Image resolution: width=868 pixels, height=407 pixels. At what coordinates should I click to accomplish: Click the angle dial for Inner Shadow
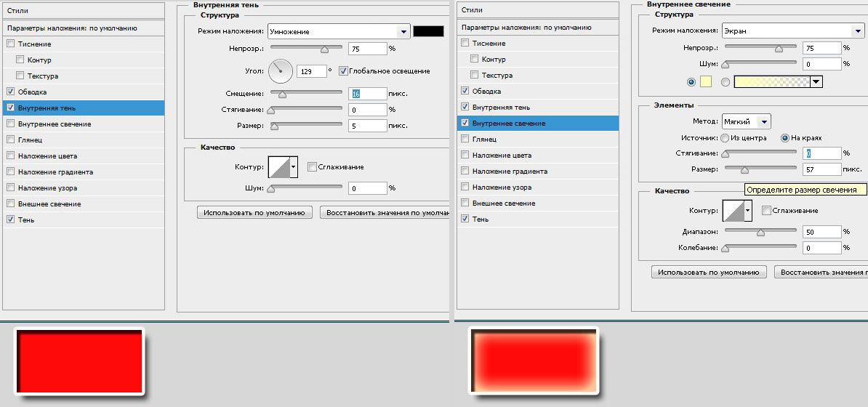pos(281,71)
